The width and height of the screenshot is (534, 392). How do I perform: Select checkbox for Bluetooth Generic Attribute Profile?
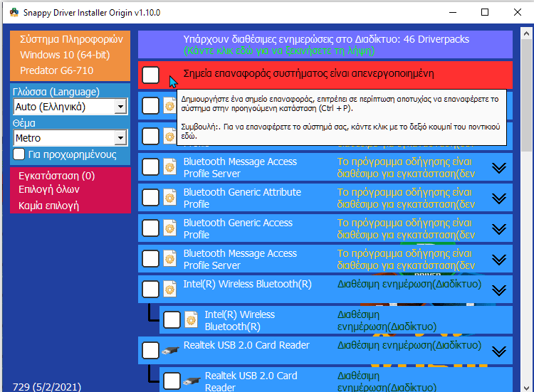tap(150, 197)
